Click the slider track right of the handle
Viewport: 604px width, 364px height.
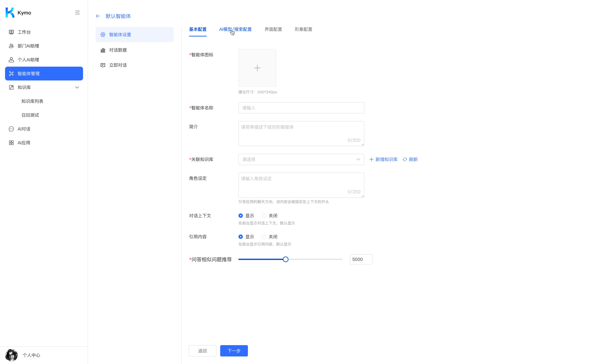[x=315, y=259]
